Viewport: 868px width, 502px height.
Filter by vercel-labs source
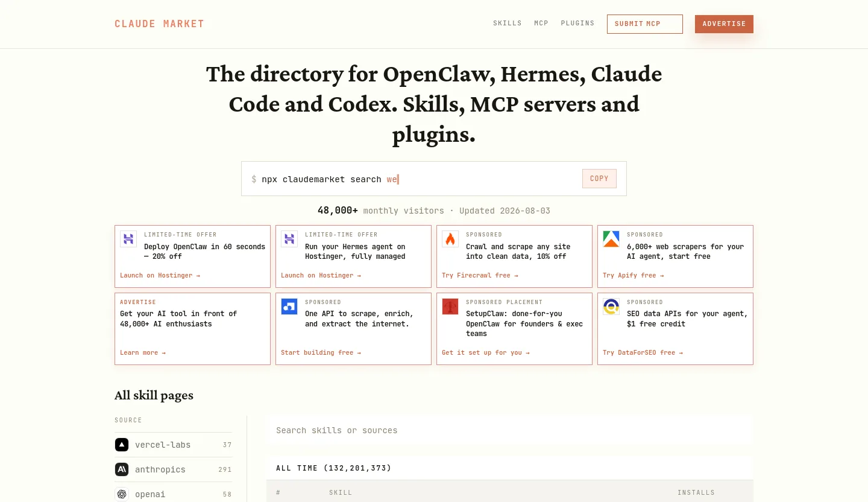(x=174, y=445)
